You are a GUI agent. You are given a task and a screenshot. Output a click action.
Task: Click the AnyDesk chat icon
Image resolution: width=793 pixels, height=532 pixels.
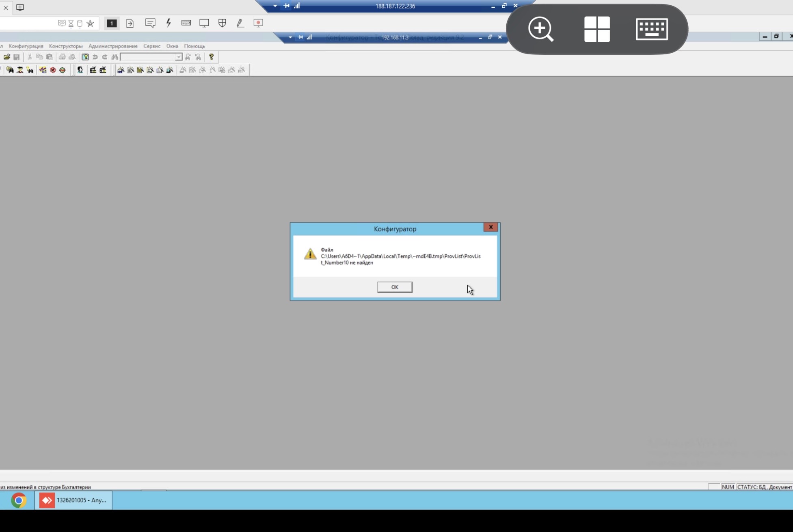pos(150,23)
